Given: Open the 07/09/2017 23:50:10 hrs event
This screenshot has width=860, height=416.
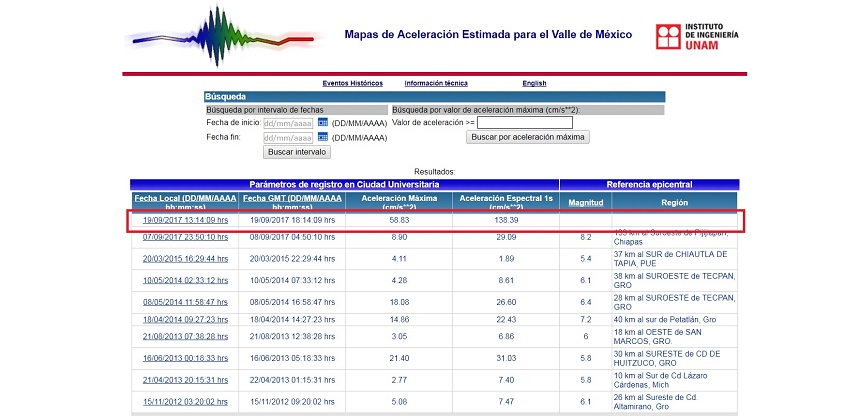Looking at the screenshot, I should pos(185,238).
